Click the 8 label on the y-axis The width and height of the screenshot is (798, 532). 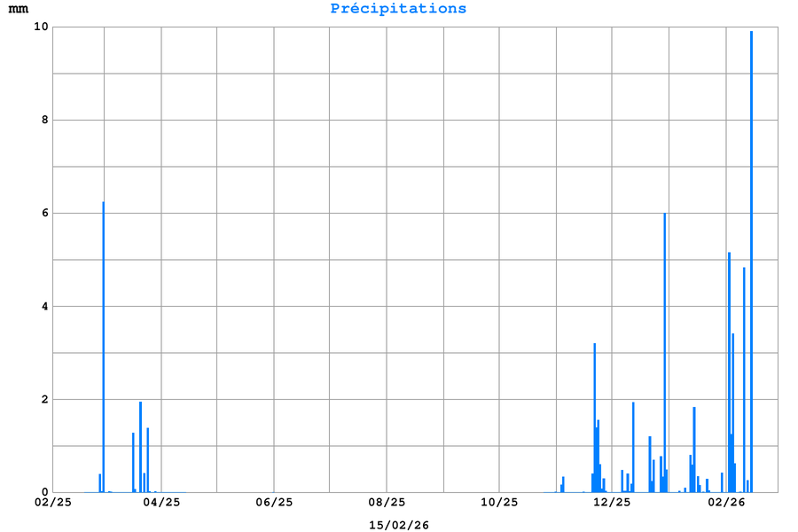click(43, 120)
